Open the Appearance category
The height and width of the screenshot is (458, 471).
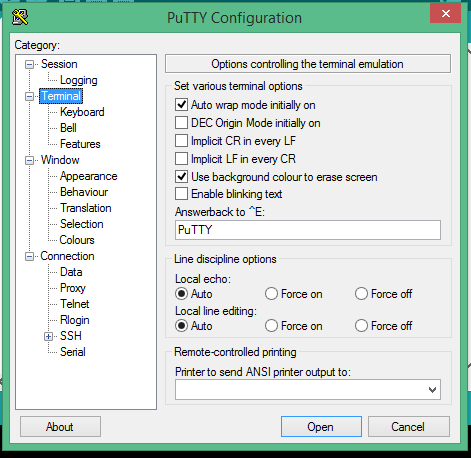click(x=89, y=176)
